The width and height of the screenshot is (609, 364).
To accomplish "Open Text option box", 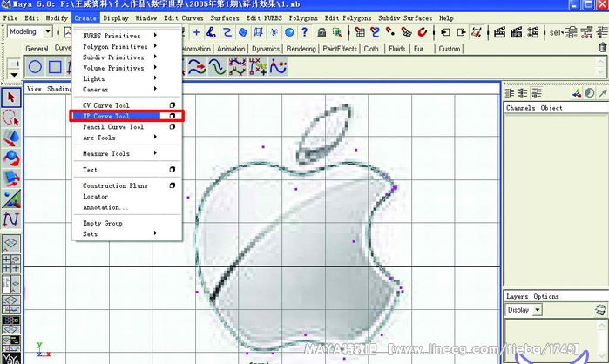I will (172, 170).
